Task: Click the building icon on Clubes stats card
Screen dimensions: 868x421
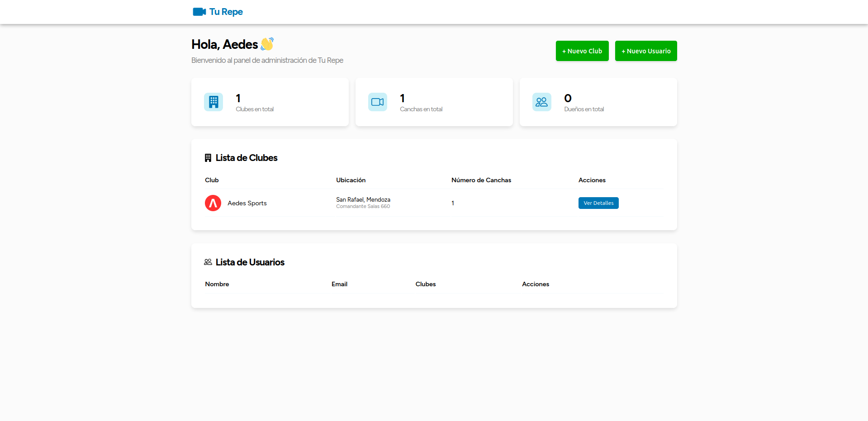Action: coord(213,102)
